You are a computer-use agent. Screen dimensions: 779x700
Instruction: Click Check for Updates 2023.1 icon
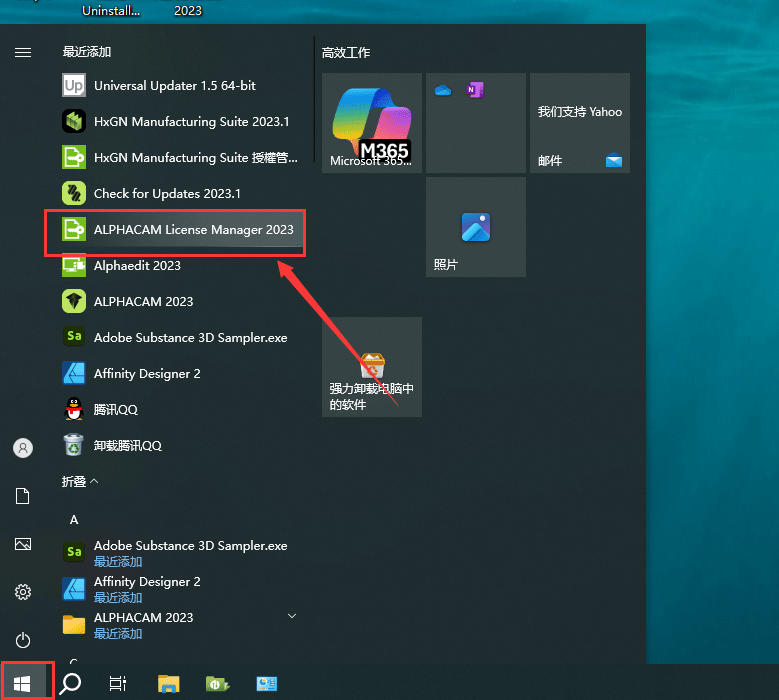pos(74,193)
